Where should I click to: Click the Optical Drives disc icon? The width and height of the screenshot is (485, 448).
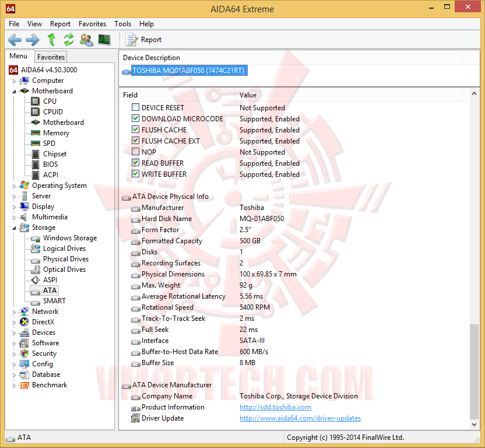click(x=36, y=269)
